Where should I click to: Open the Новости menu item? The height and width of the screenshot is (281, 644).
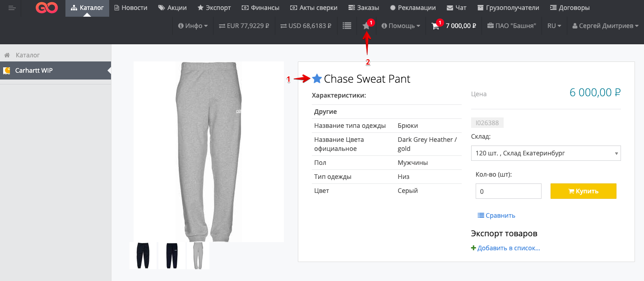click(131, 8)
